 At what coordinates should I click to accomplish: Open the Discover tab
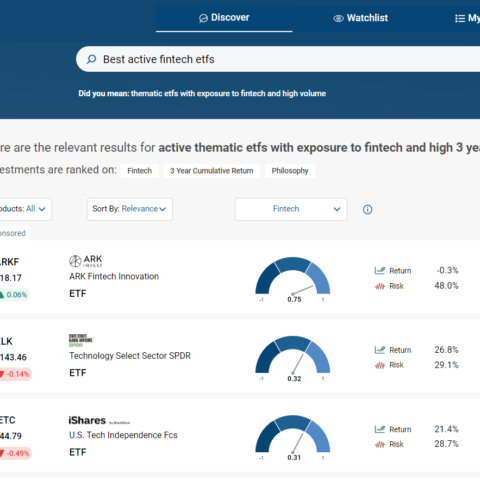[224, 18]
